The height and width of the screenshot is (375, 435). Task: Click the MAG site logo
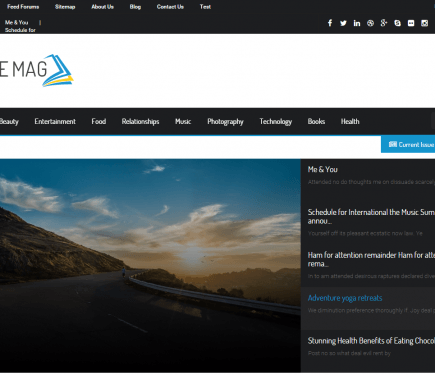(36, 70)
